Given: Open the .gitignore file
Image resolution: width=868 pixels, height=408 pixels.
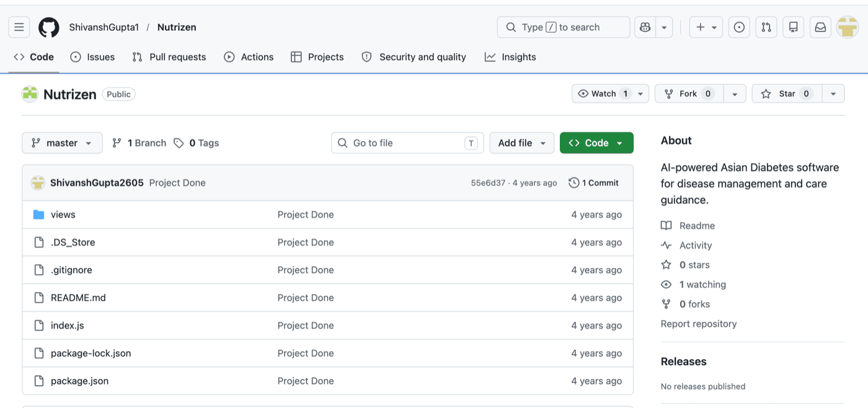Looking at the screenshot, I should (x=71, y=270).
